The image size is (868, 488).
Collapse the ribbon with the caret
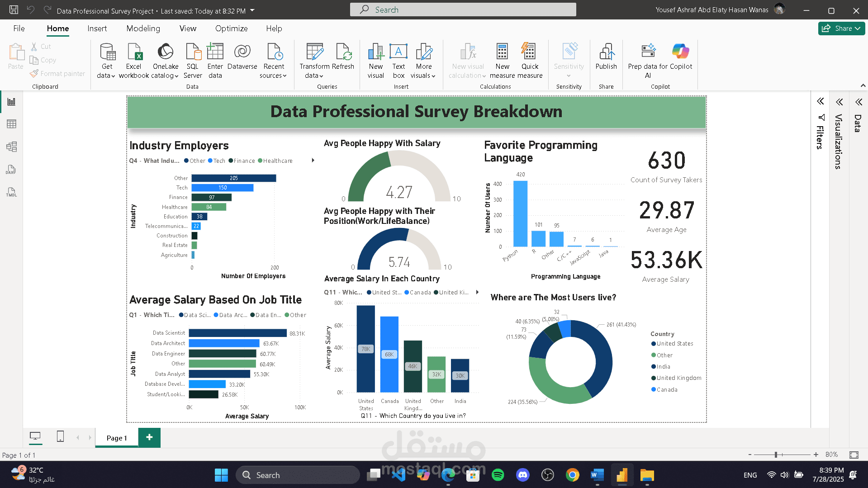tap(863, 85)
